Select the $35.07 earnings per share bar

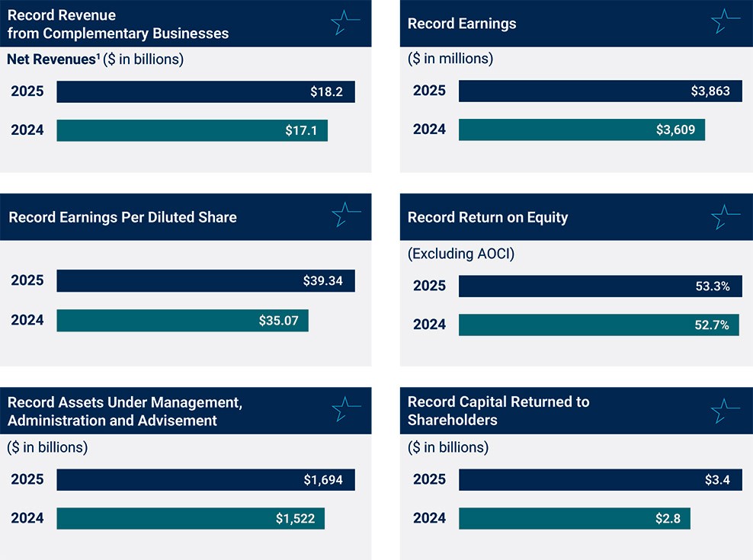coord(182,320)
